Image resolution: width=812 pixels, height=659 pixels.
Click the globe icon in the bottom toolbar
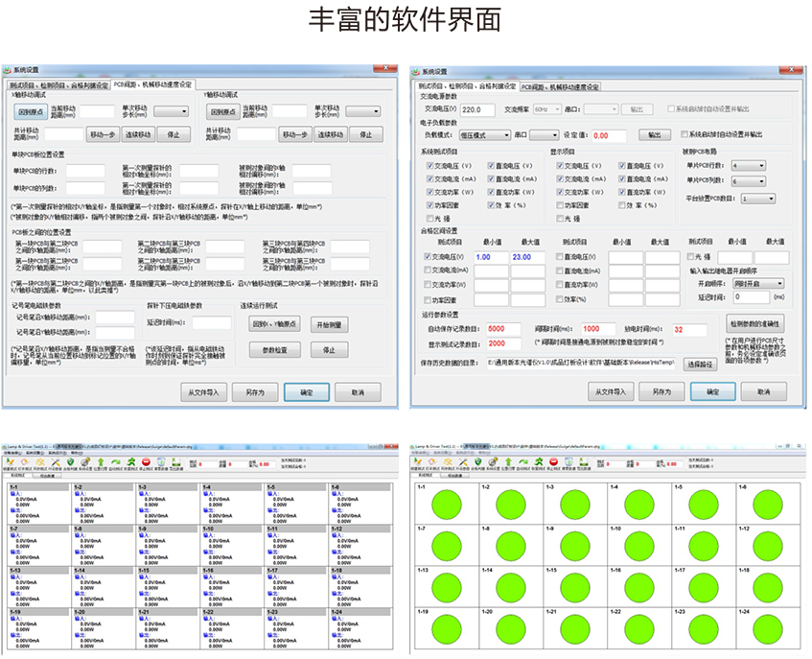tap(163, 463)
